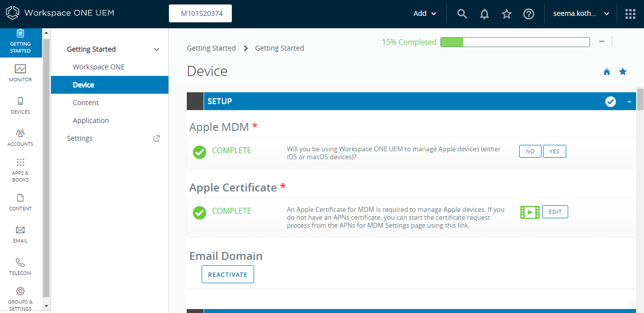Answer YES for Apple MDM

pos(554,151)
